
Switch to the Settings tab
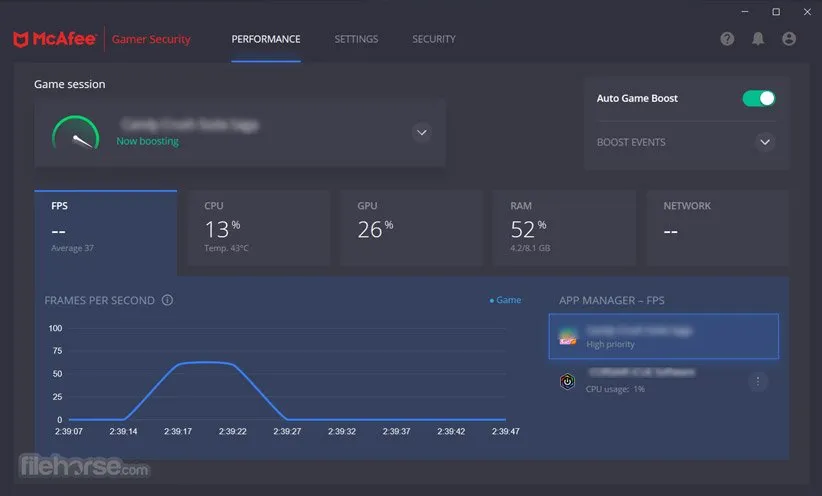pyautogui.click(x=356, y=39)
